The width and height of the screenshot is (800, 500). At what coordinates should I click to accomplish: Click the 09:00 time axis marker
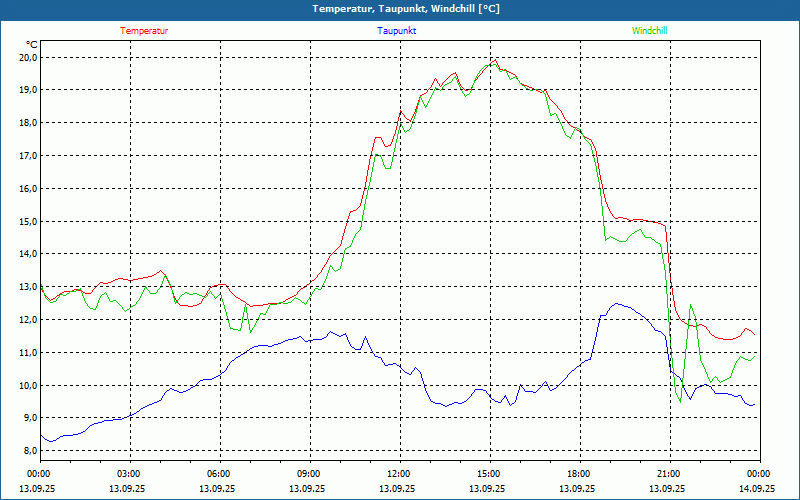(309, 474)
